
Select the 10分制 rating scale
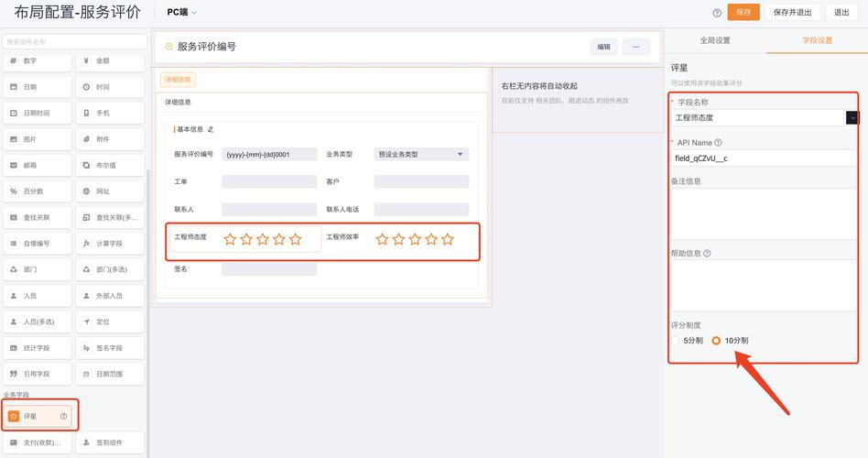pyautogui.click(x=716, y=340)
